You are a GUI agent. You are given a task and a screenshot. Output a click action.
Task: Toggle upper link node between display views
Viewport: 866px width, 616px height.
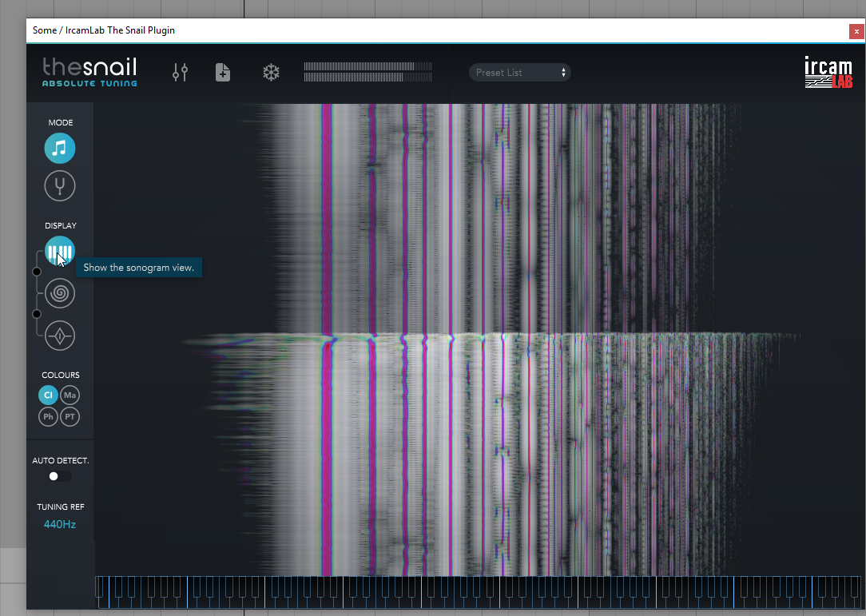pyautogui.click(x=36, y=272)
